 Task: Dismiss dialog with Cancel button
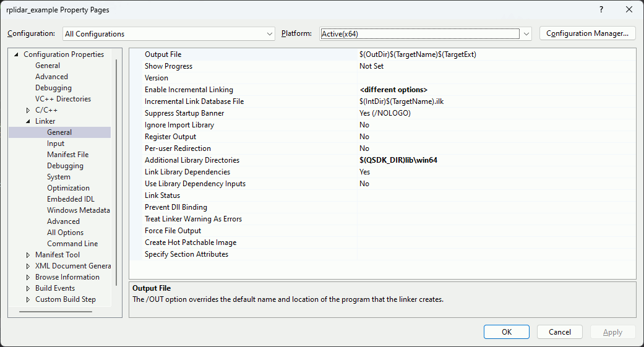pyautogui.click(x=559, y=332)
